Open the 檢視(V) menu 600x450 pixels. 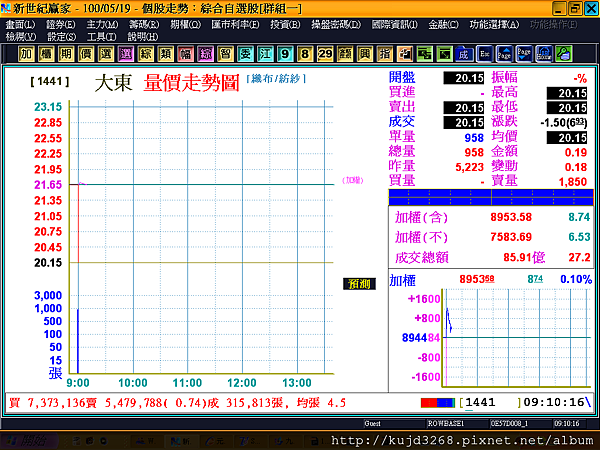[21, 37]
